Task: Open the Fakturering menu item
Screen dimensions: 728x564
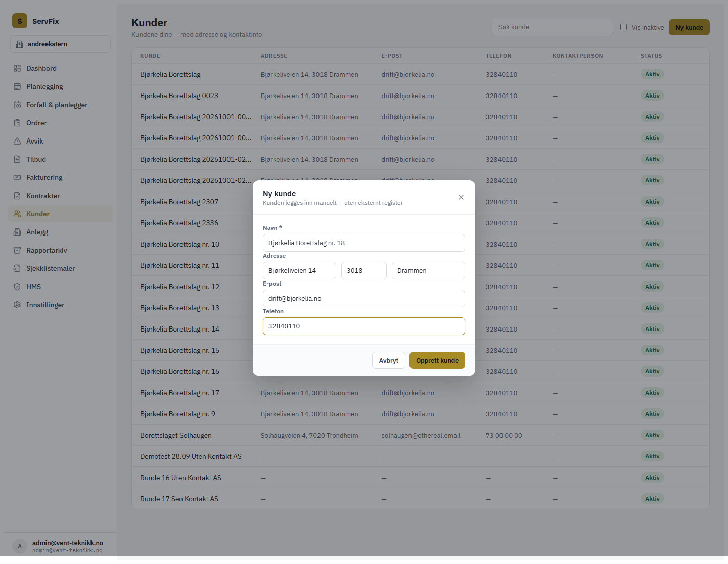Action: (x=60, y=177)
